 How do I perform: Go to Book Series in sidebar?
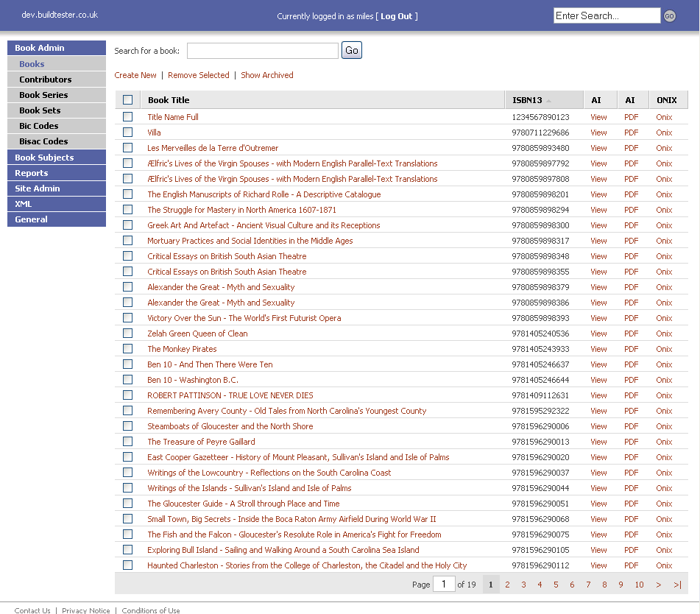57,95
